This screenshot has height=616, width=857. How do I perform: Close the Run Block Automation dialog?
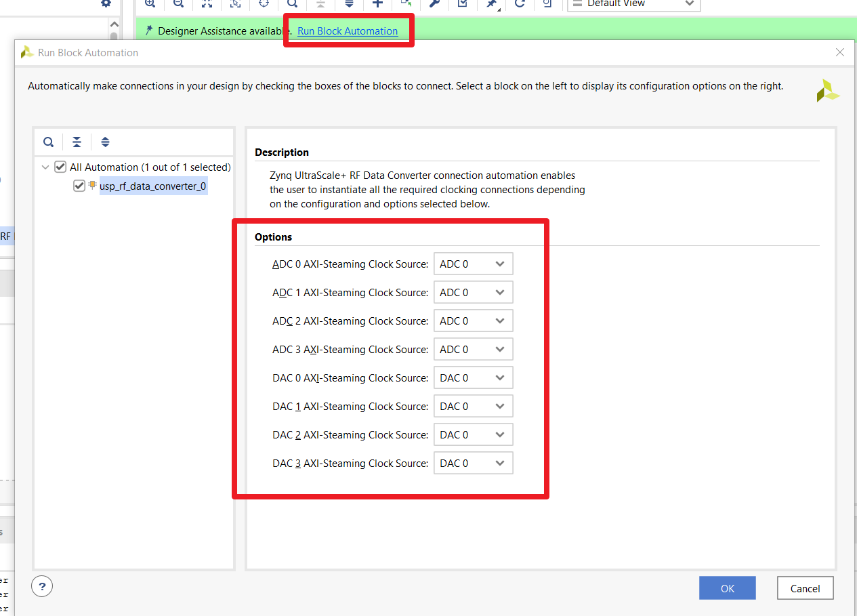(840, 52)
